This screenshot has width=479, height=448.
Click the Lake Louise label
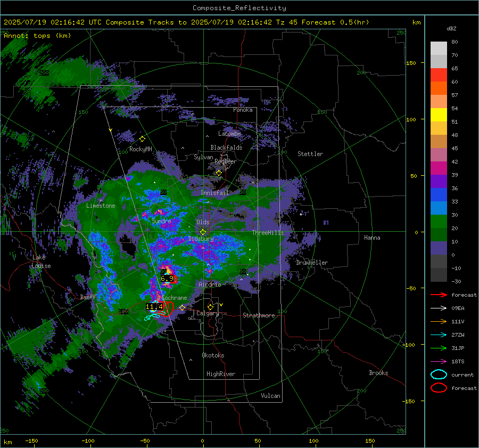41,262
